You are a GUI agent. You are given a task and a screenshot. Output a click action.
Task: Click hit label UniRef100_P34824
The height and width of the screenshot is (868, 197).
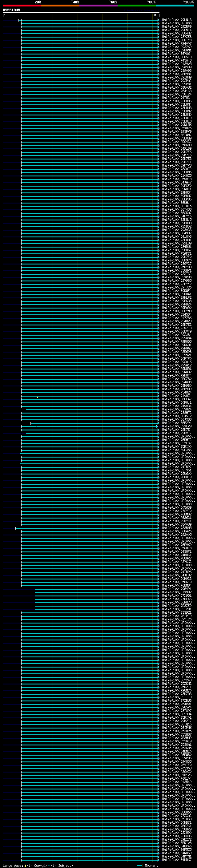(177, 393)
